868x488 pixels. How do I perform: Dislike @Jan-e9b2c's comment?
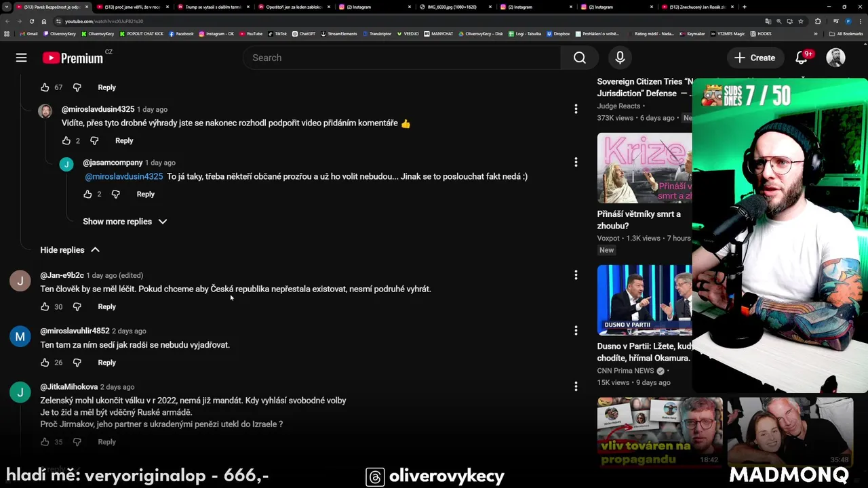pos(77,306)
